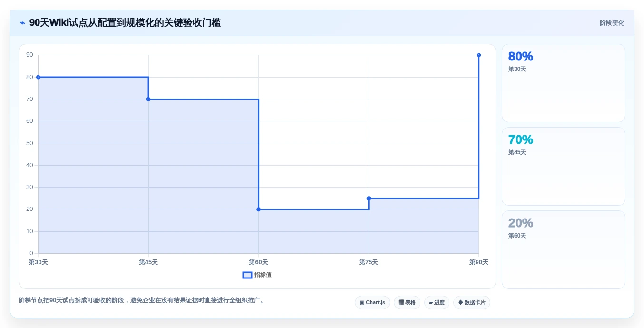Click the blue 指标值 legend swatch
The image size is (644, 328).
tap(247, 275)
